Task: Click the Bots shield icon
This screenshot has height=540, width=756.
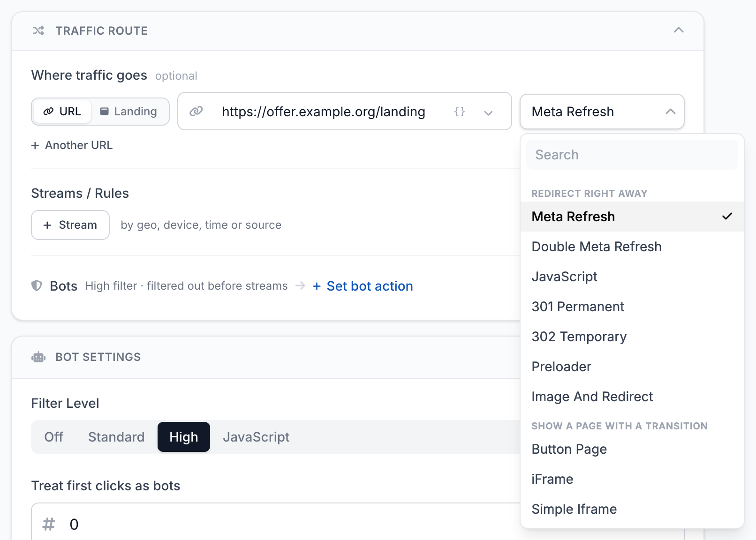Action: (37, 285)
